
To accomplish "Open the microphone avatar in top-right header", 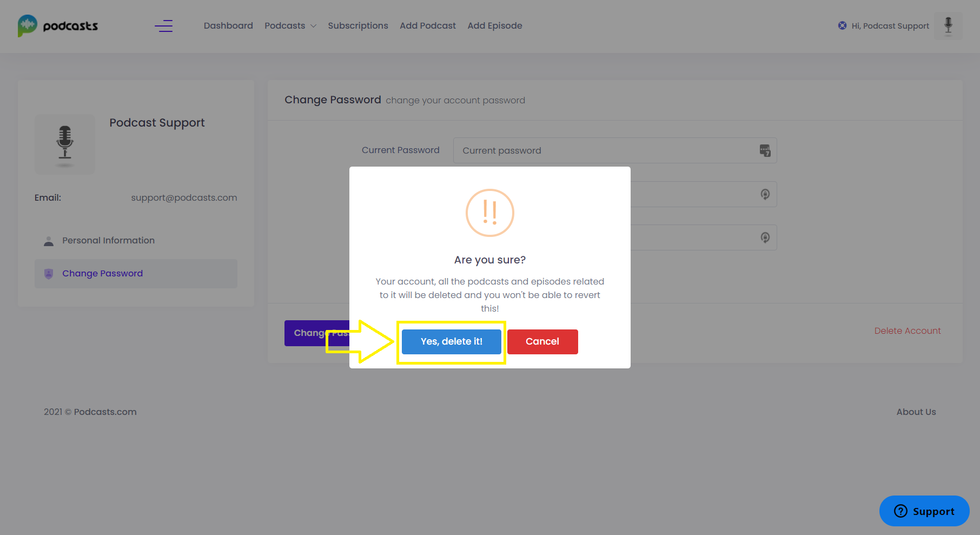I will [948, 25].
